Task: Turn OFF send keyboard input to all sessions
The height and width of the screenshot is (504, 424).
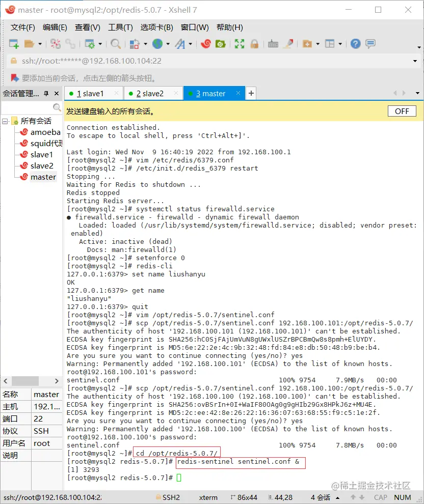Action: tap(402, 111)
